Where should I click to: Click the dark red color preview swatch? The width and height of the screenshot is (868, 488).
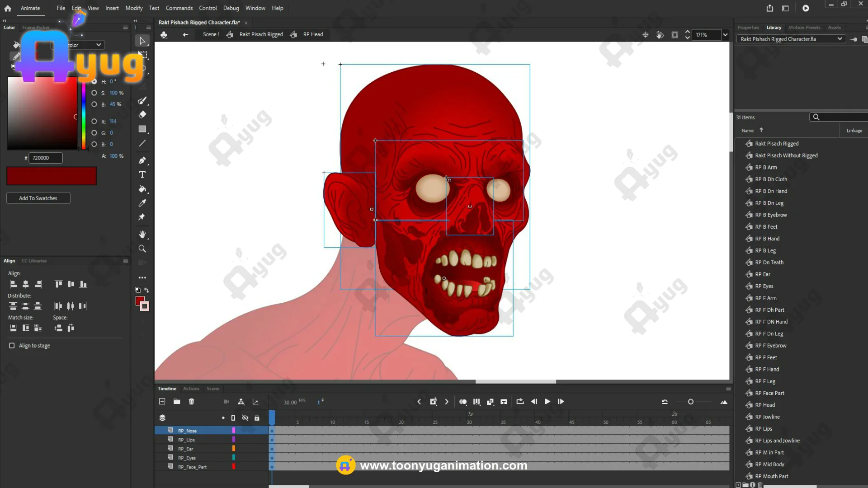(x=52, y=176)
